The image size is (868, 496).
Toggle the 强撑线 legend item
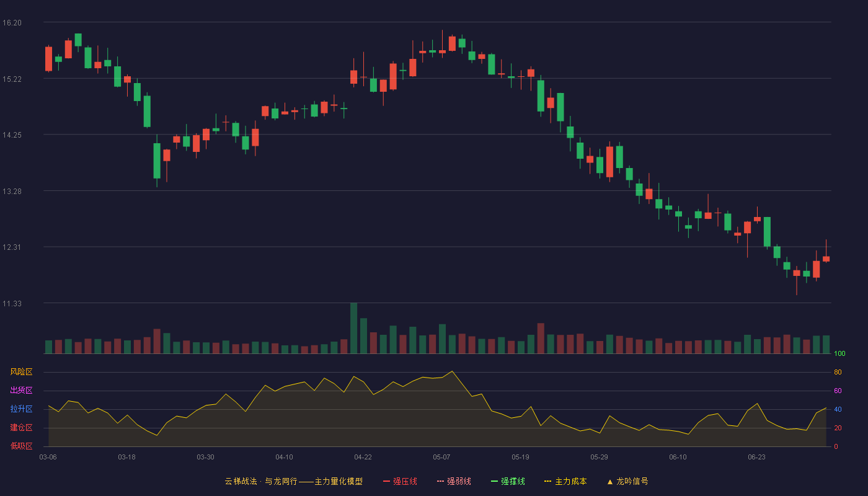508,481
